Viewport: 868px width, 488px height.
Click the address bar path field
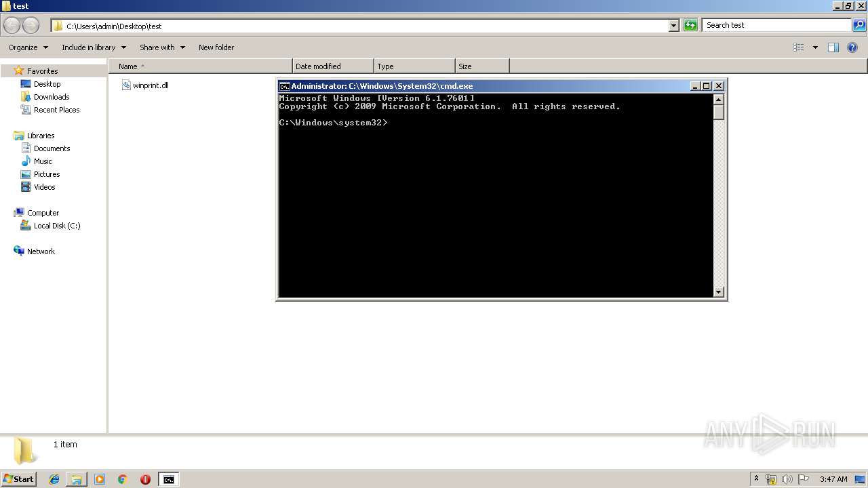(359, 26)
